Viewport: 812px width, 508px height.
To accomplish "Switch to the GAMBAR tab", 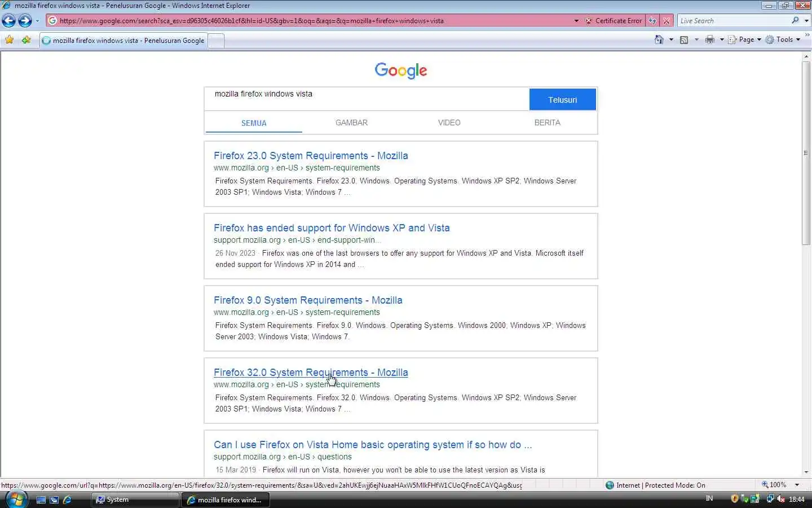I will [351, 122].
